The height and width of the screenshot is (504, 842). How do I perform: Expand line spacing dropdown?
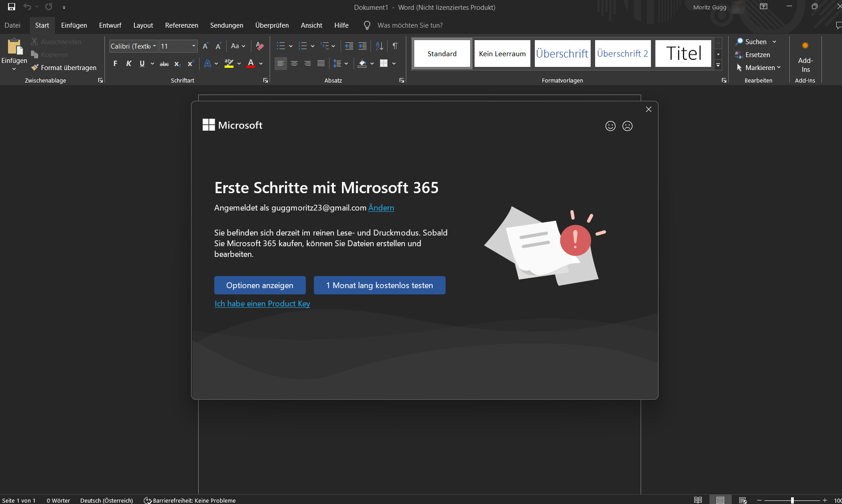pos(346,64)
